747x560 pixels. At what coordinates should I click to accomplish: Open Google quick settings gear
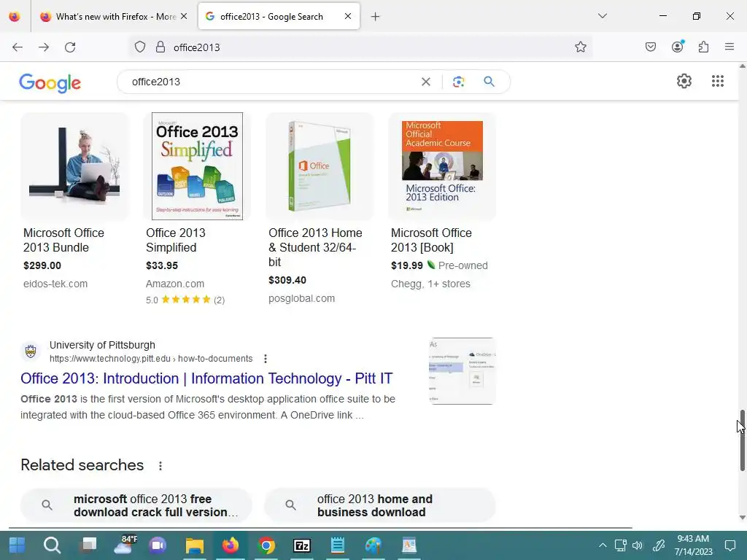pyautogui.click(x=684, y=81)
